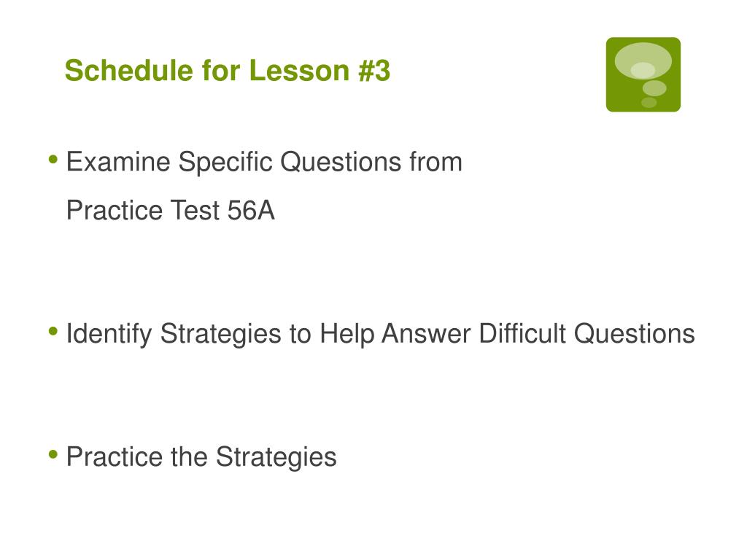Click the Practice Test 56A line

coord(171,211)
